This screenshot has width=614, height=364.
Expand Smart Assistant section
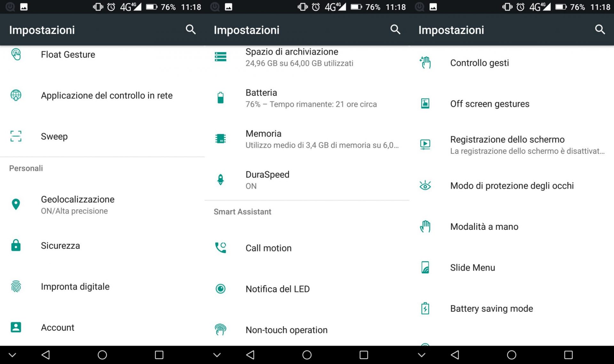(242, 211)
